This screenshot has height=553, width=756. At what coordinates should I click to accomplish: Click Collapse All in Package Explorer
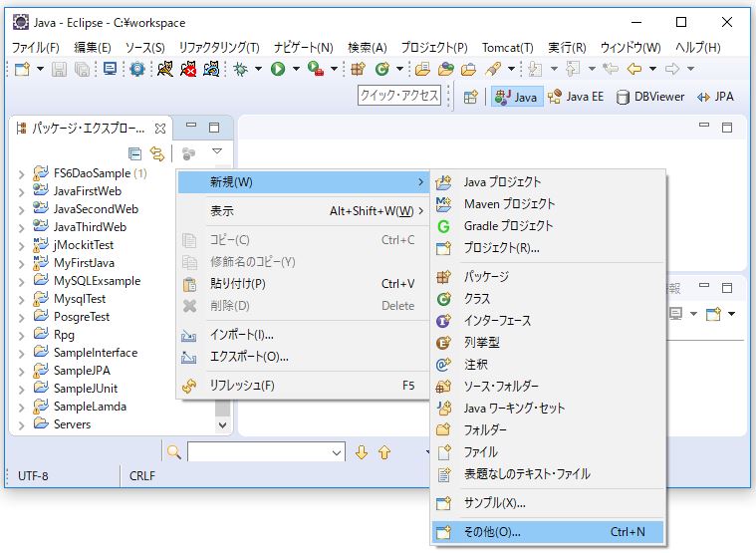(135, 153)
